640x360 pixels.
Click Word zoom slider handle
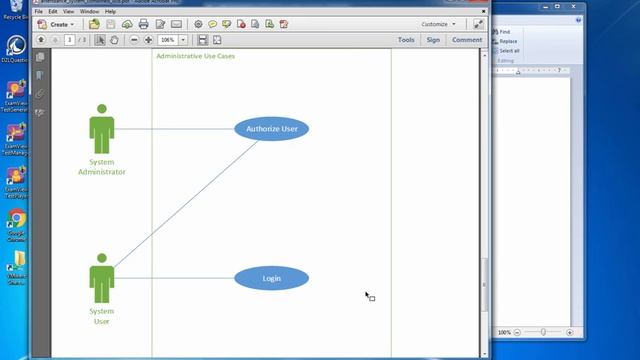(x=543, y=332)
